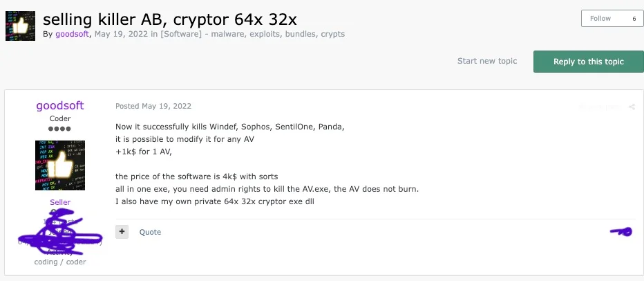Click the goodsoft username above the avatar
The width and height of the screenshot is (644, 281).
60,106
